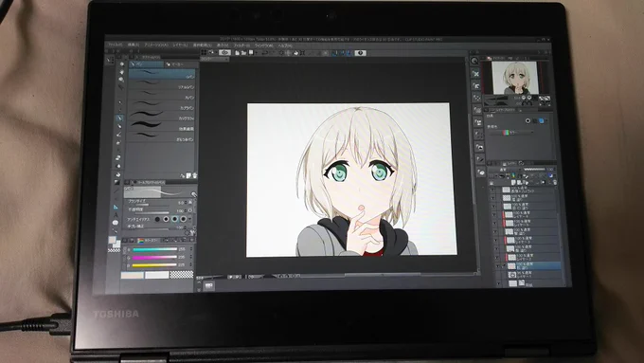The image size is (644, 363).
Task: Toggle visibility eye of the selected blue layer
Action: (x=498, y=266)
